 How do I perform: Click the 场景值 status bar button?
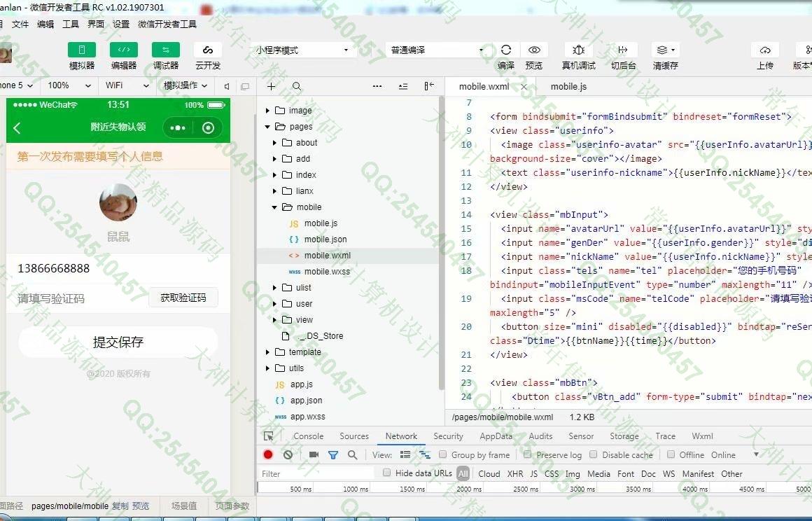tap(184, 506)
